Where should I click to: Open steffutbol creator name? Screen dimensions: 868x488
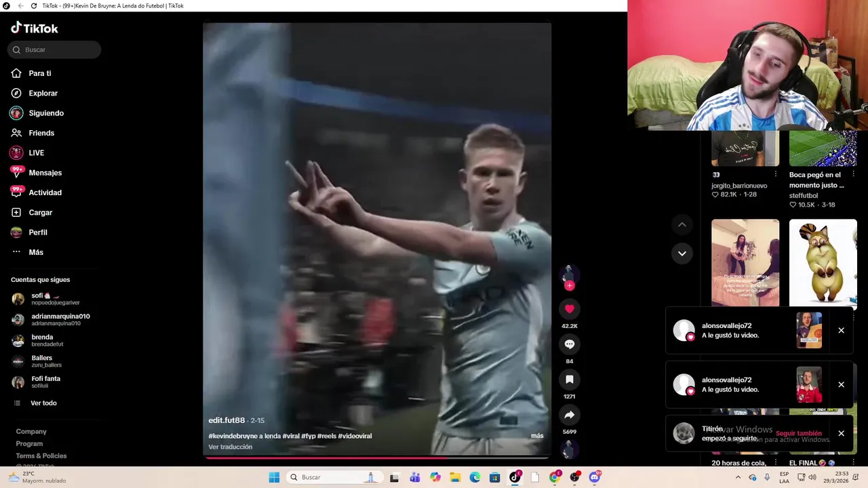[804, 195]
